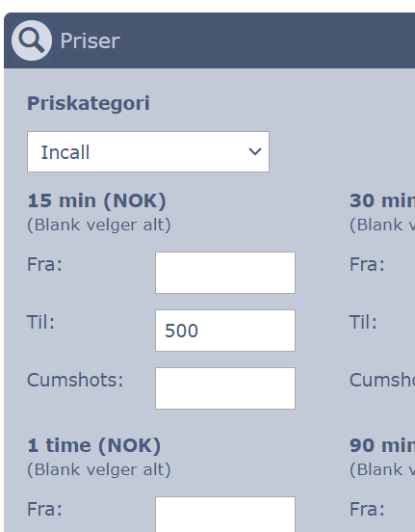This screenshot has height=532, width=415.
Task: Click the 90 min column heading
Action: [382, 445]
